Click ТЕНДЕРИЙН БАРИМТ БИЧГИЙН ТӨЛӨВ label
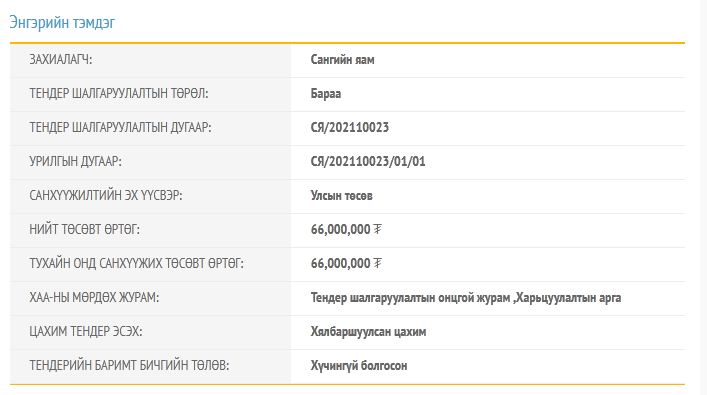707x395 pixels. (129, 365)
